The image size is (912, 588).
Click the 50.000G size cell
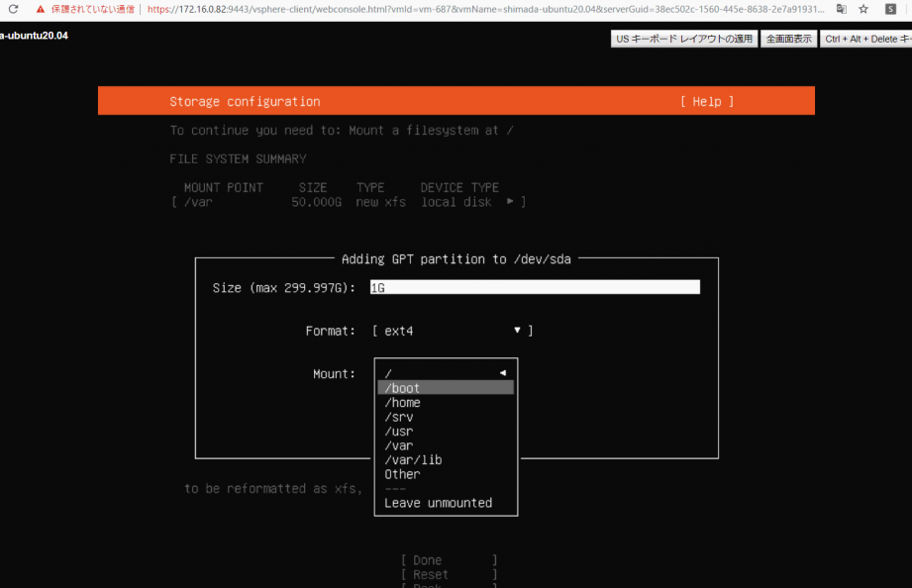click(x=317, y=202)
